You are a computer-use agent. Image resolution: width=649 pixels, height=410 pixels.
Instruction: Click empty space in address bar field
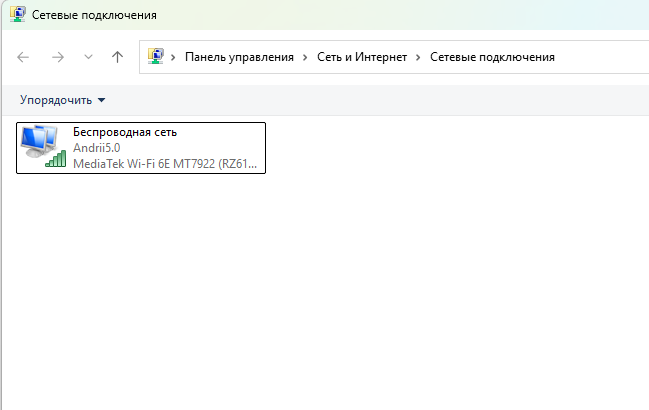[x=600, y=57]
